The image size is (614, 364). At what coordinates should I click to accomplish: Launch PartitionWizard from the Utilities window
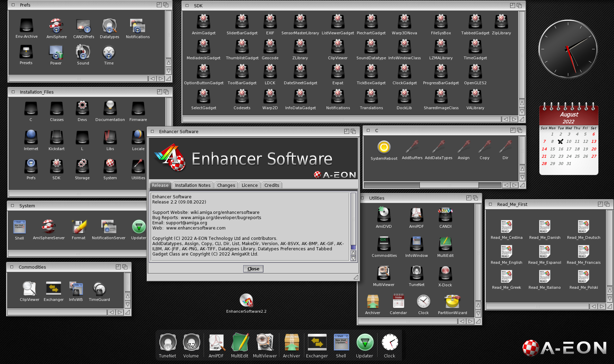pyautogui.click(x=452, y=302)
